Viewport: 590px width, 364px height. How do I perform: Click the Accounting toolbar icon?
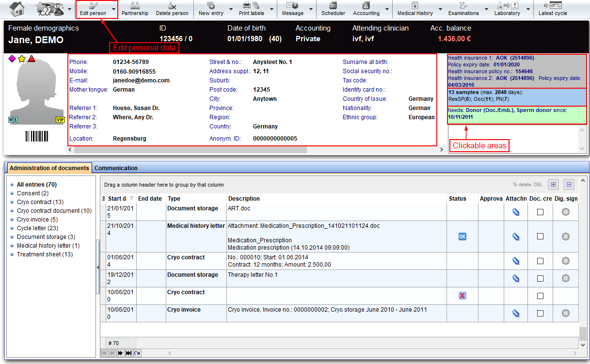(x=366, y=9)
